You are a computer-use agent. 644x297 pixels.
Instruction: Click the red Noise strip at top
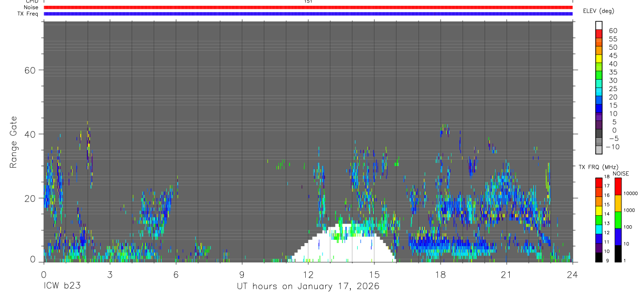pyautogui.click(x=308, y=7)
